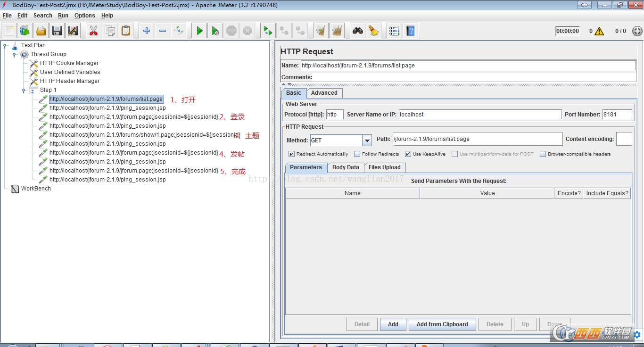Click the yellow warning triangle log indicator

(x=599, y=31)
